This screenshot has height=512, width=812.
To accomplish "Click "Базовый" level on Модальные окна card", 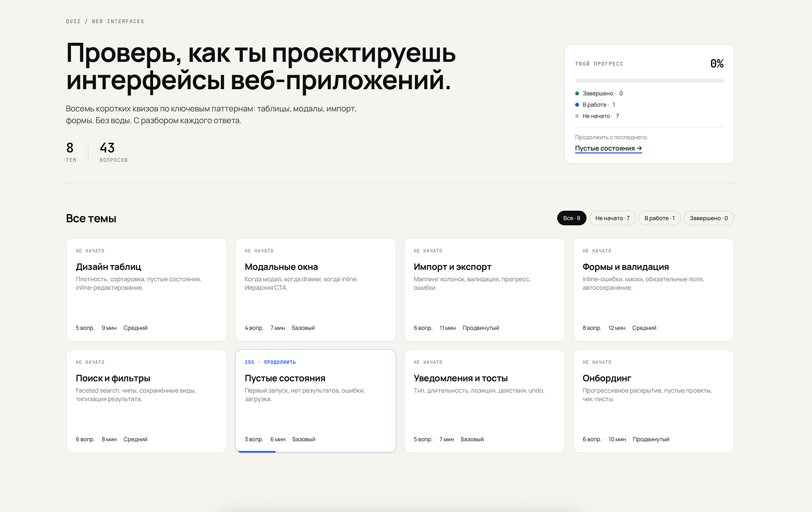I will pyautogui.click(x=303, y=328).
